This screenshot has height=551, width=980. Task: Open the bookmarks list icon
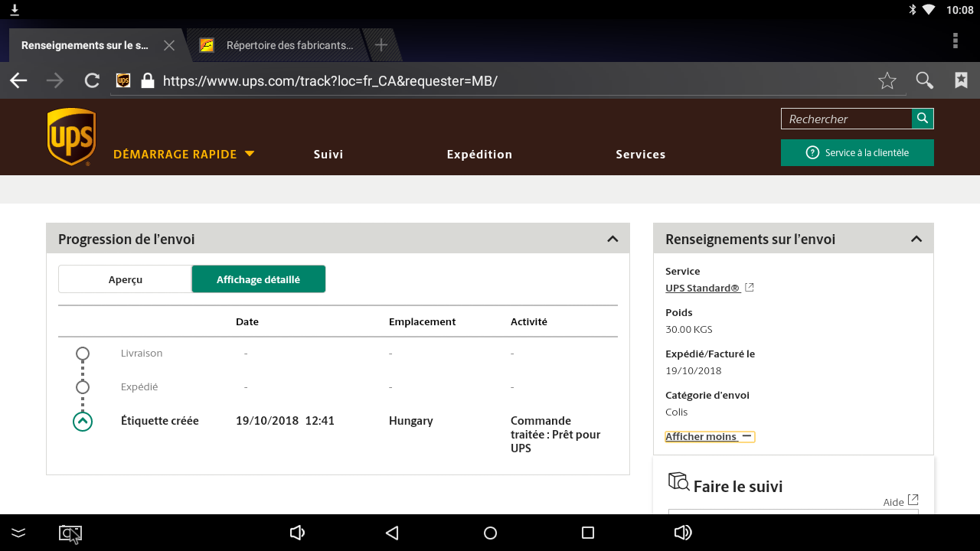click(x=962, y=80)
